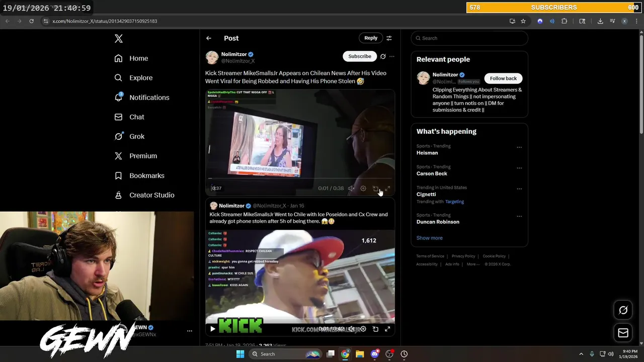The height and width of the screenshot is (362, 644).
Task: Open the Heisman trending topic
Action: pyautogui.click(x=427, y=153)
